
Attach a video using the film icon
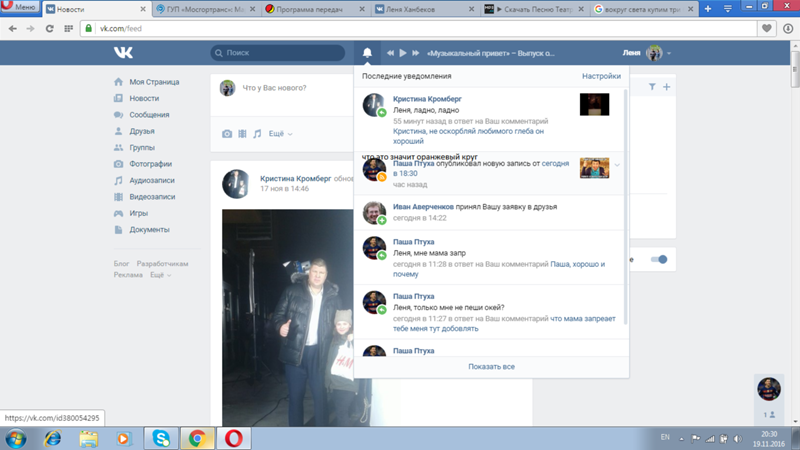tap(242, 134)
